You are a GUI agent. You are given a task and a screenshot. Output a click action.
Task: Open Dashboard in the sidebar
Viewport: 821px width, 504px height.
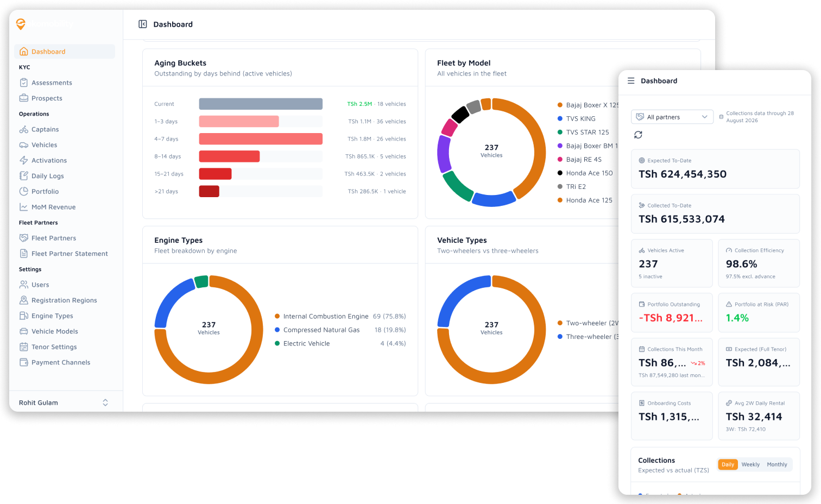(65, 52)
